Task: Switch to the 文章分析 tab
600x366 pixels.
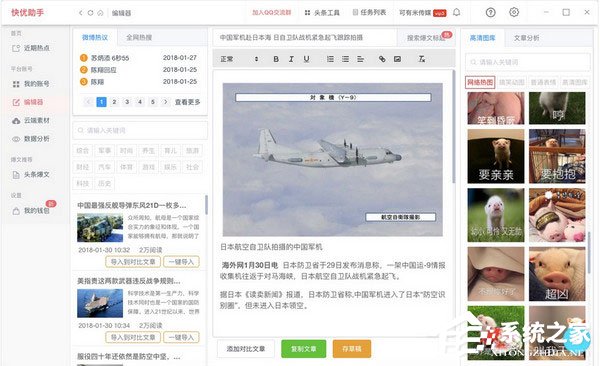Action: pyautogui.click(x=527, y=38)
